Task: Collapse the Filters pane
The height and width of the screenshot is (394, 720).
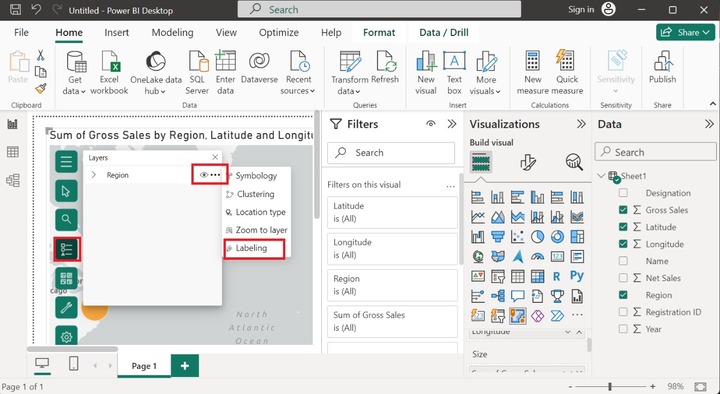Action: point(452,124)
